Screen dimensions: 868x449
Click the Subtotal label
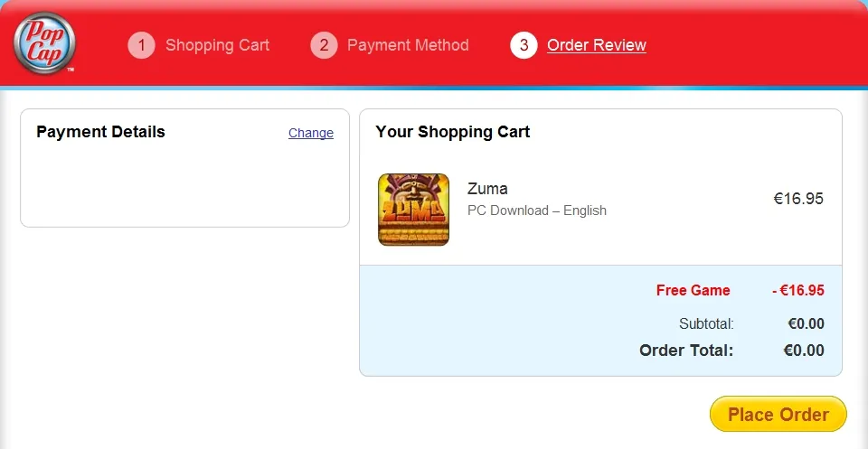click(x=706, y=323)
